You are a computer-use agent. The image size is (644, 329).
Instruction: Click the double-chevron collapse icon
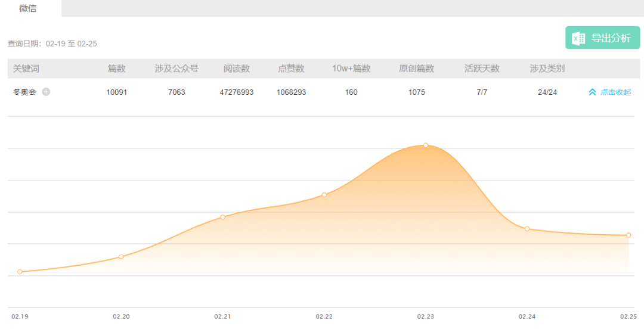(x=592, y=92)
